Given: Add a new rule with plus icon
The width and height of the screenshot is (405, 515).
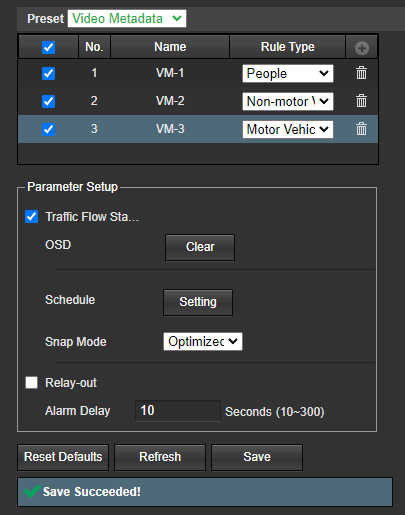Looking at the screenshot, I should click(362, 48).
